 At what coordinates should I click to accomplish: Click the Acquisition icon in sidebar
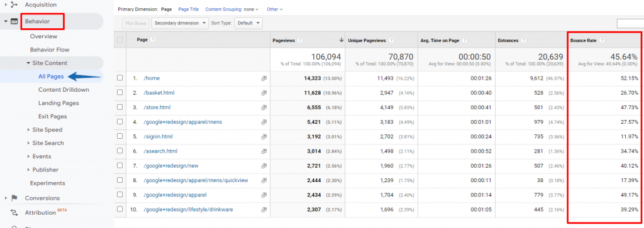[x=14, y=4]
